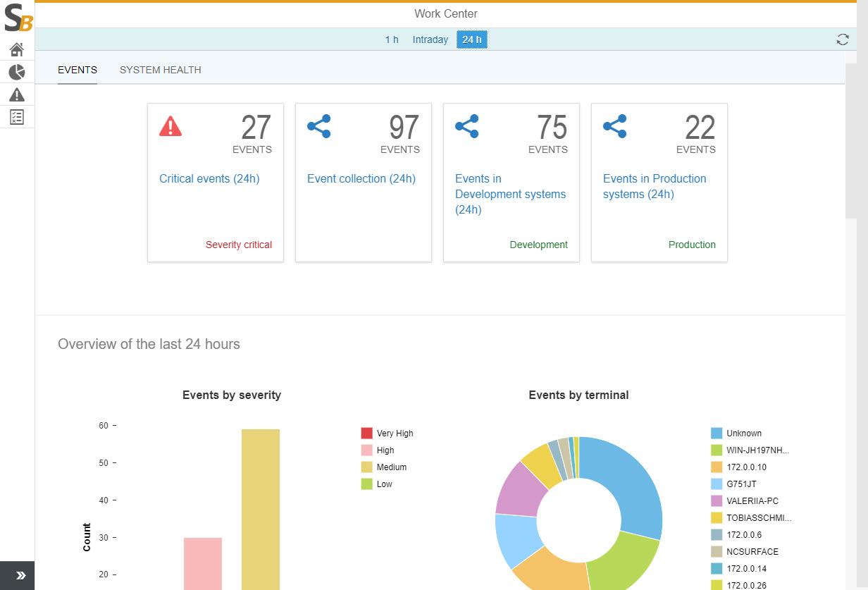This screenshot has height=590, width=868.
Task: Switch to the EVENTS tab
Action: [77, 70]
